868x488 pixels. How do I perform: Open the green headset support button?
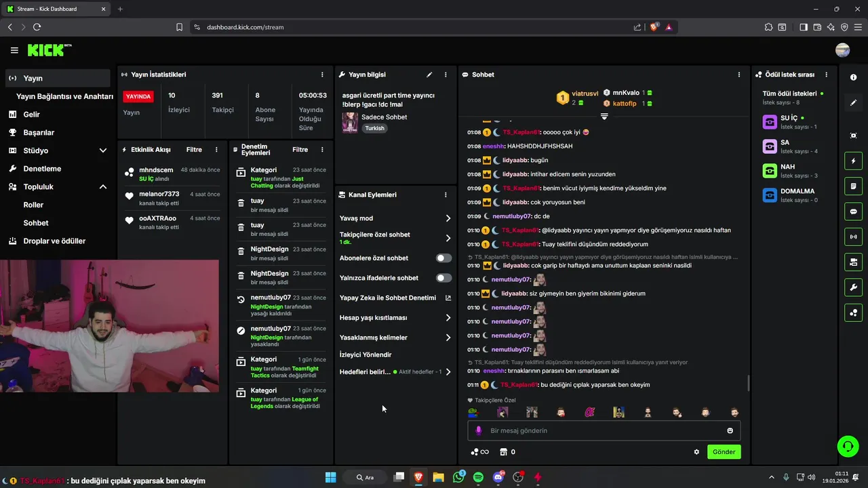coord(848,446)
